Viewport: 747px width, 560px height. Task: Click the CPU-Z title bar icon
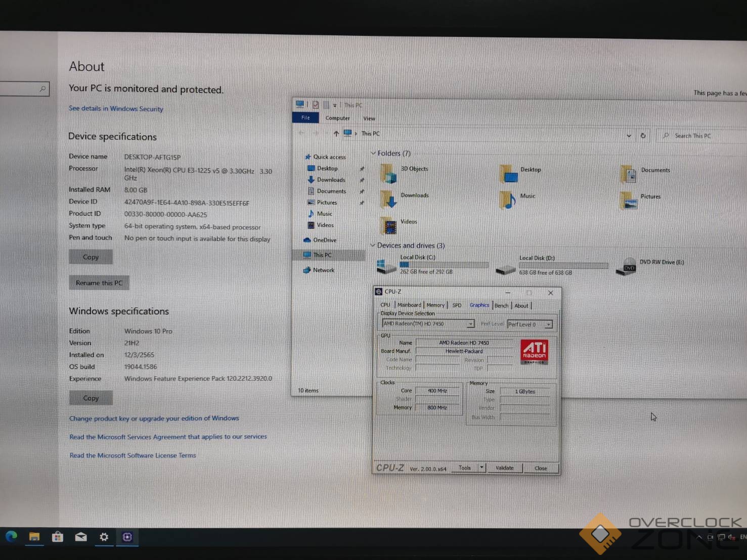click(378, 291)
